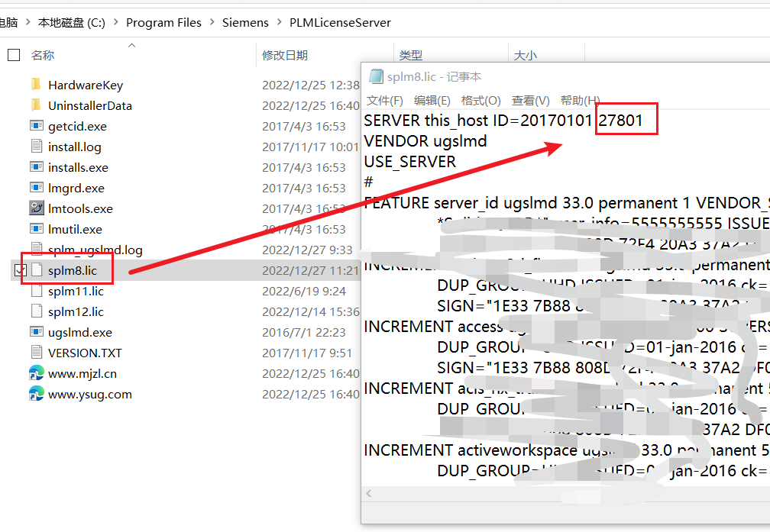Screen dimensions: 770x532
Task: Sort files by 修改日期 column header
Action: click(x=285, y=55)
